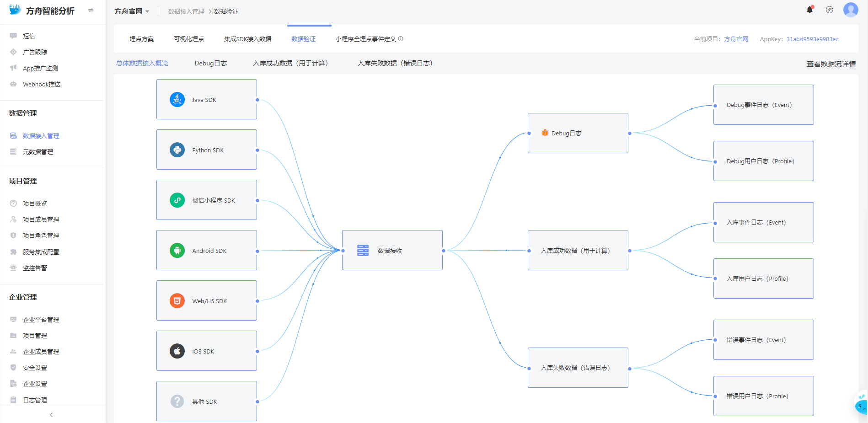This screenshot has height=423, width=868.
Task: Open 企业成员管理 in the sidebar
Action: (x=41, y=351)
